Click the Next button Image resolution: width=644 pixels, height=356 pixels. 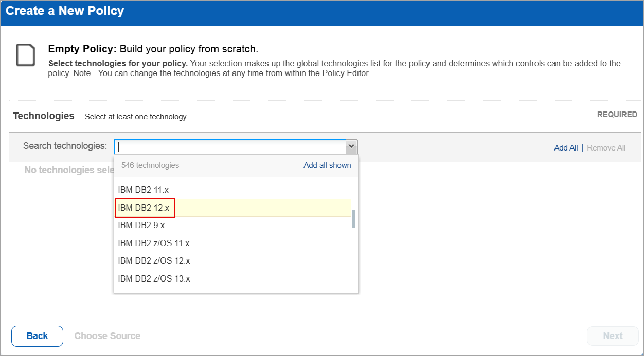(613, 336)
